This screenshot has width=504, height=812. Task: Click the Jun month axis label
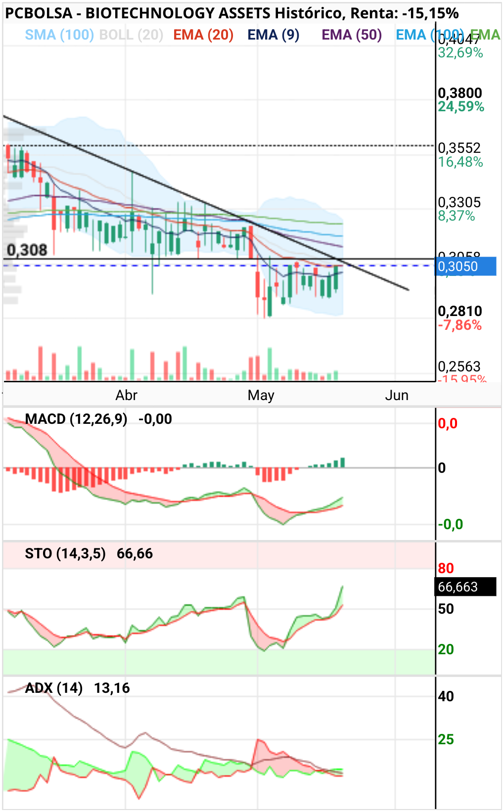[x=397, y=395]
